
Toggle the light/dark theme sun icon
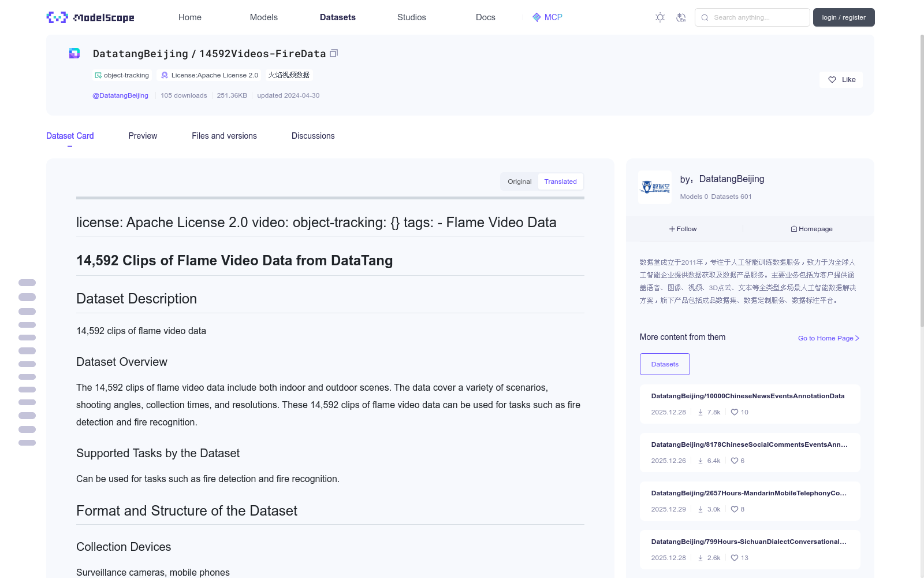(x=660, y=17)
